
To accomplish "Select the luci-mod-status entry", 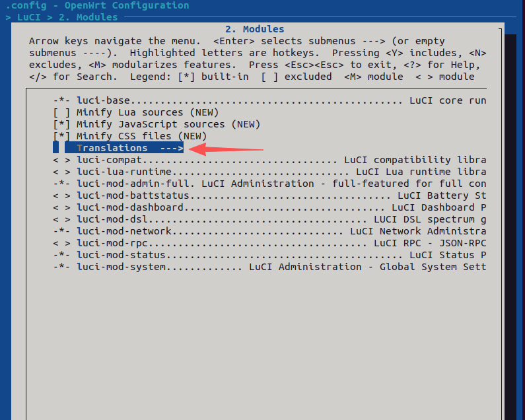I will click(269, 255).
